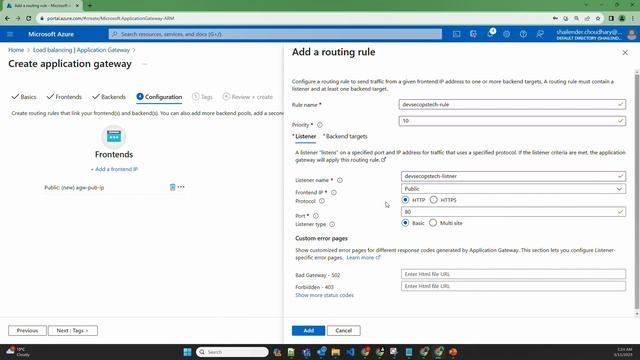
Task: Show info tooltip for Protocol
Action: click(x=322, y=201)
